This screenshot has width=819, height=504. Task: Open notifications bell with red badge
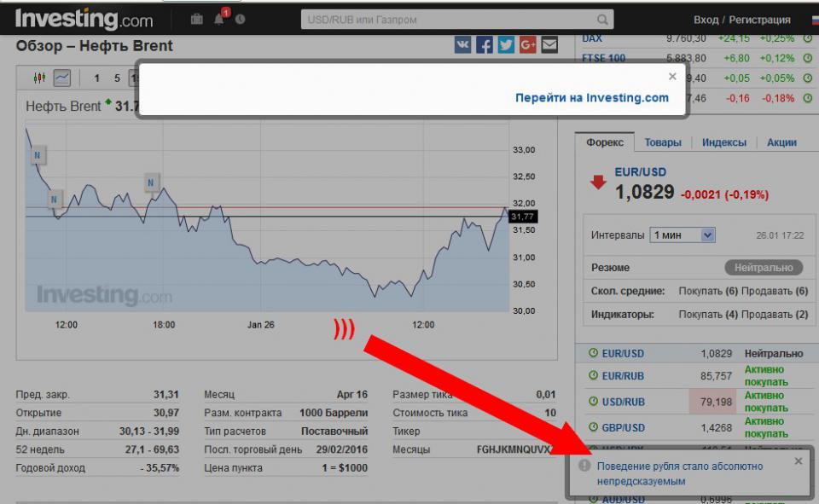click(219, 19)
